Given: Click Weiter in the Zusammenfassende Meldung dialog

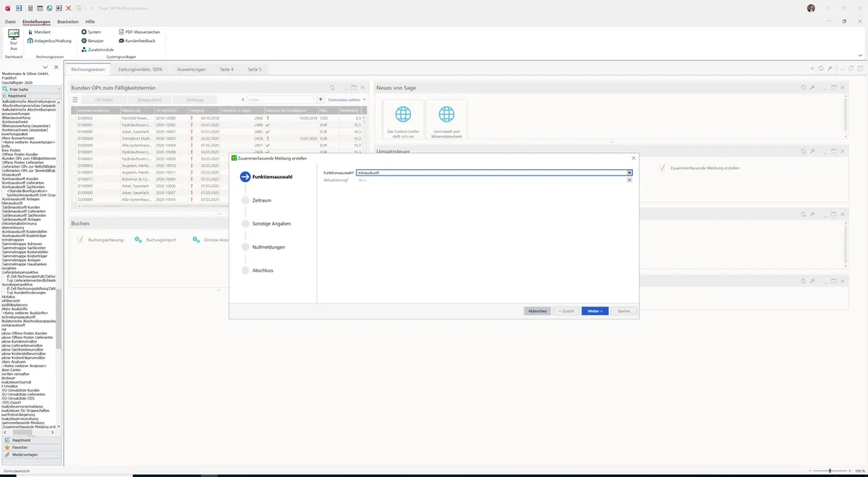Looking at the screenshot, I should [x=595, y=311].
